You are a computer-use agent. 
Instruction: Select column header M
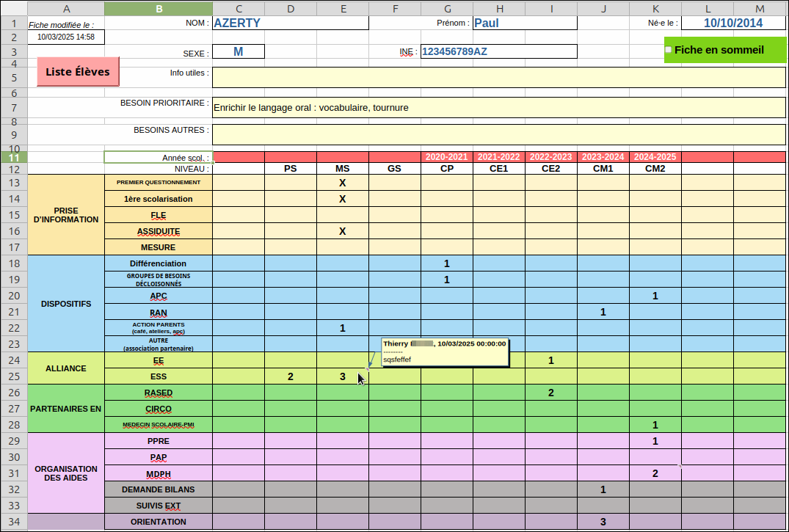(x=760, y=9)
